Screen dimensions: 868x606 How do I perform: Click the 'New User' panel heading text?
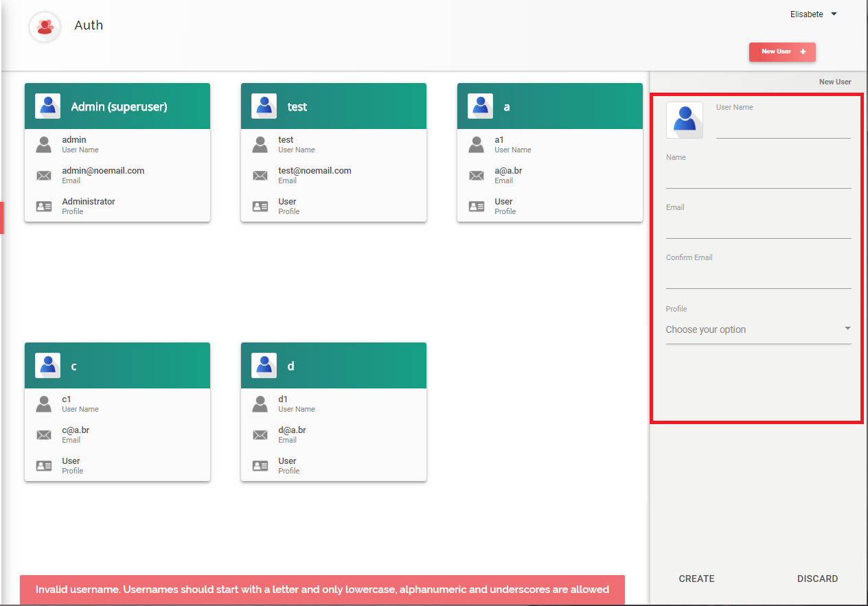tap(835, 82)
